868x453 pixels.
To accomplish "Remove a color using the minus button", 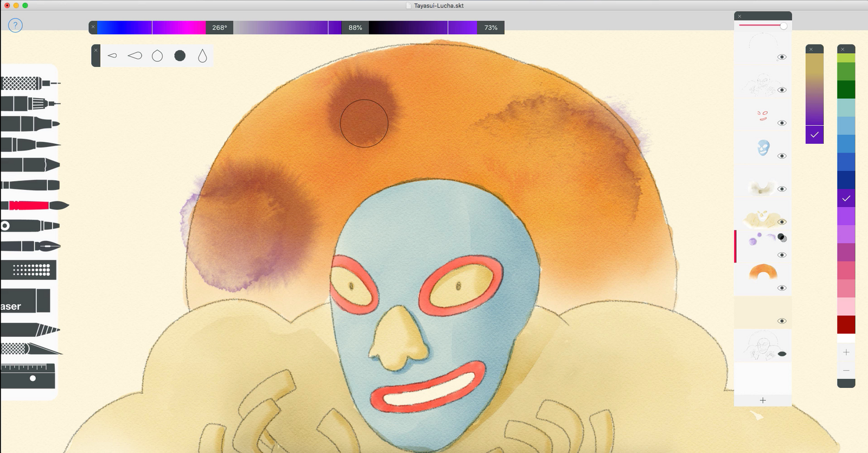I will coord(846,371).
